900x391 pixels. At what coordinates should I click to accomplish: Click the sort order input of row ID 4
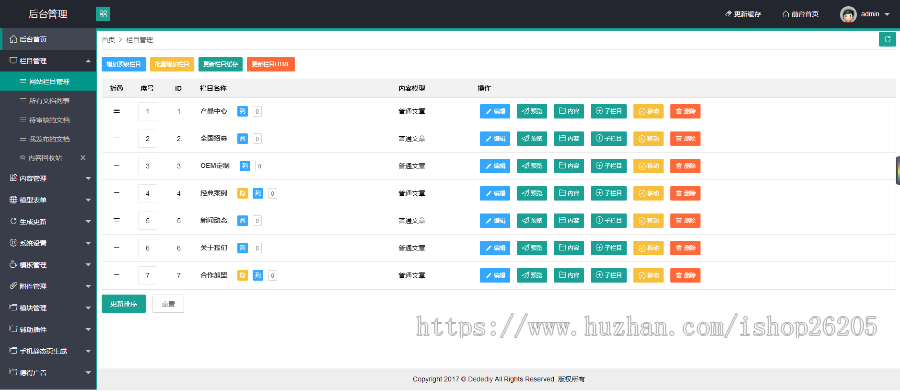pos(148,193)
